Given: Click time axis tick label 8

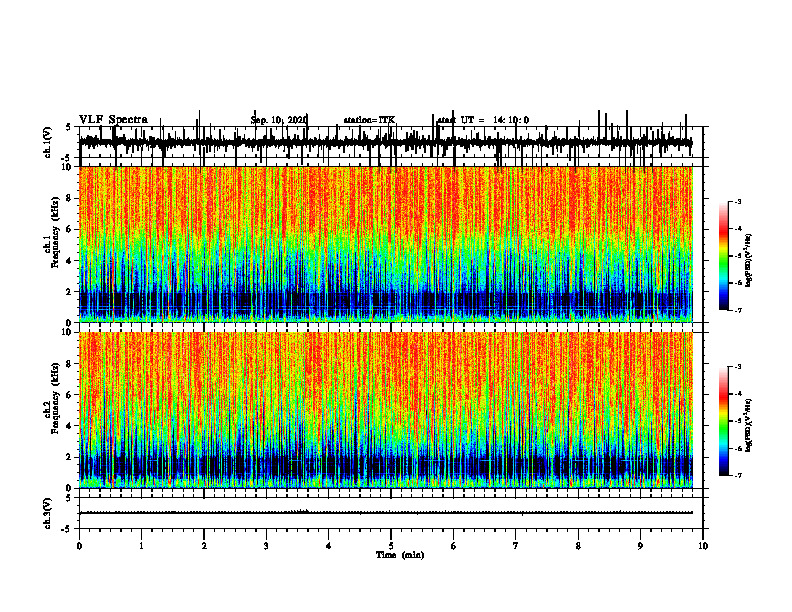Looking at the screenshot, I should pyautogui.click(x=578, y=546).
